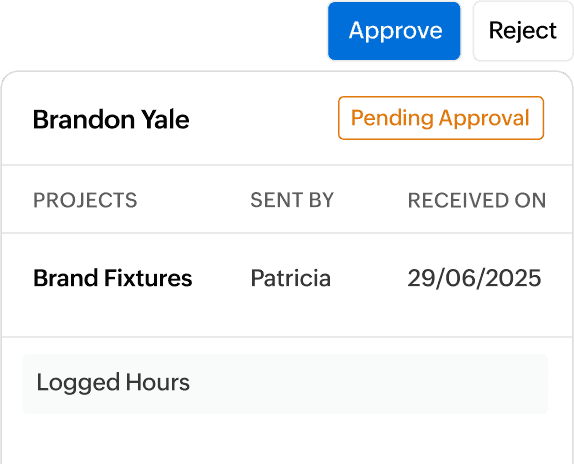The image size is (574, 464).
Task: Approve Brandon Yale's timesheet
Action: click(x=394, y=31)
